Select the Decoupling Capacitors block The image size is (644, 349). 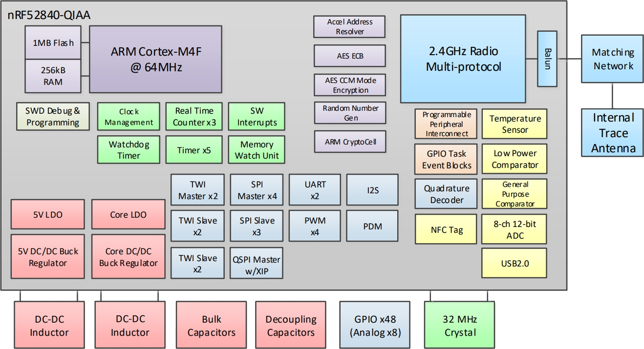pyautogui.click(x=291, y=326)
